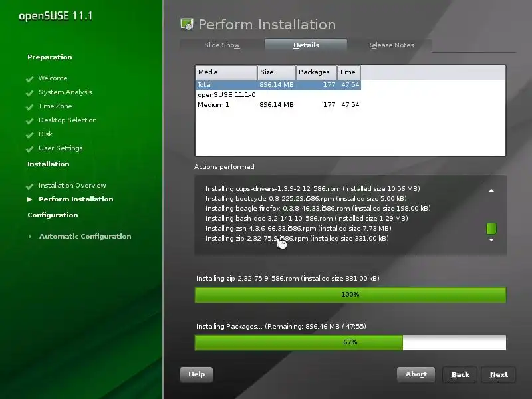Click the Time column header

coord(348,72)
